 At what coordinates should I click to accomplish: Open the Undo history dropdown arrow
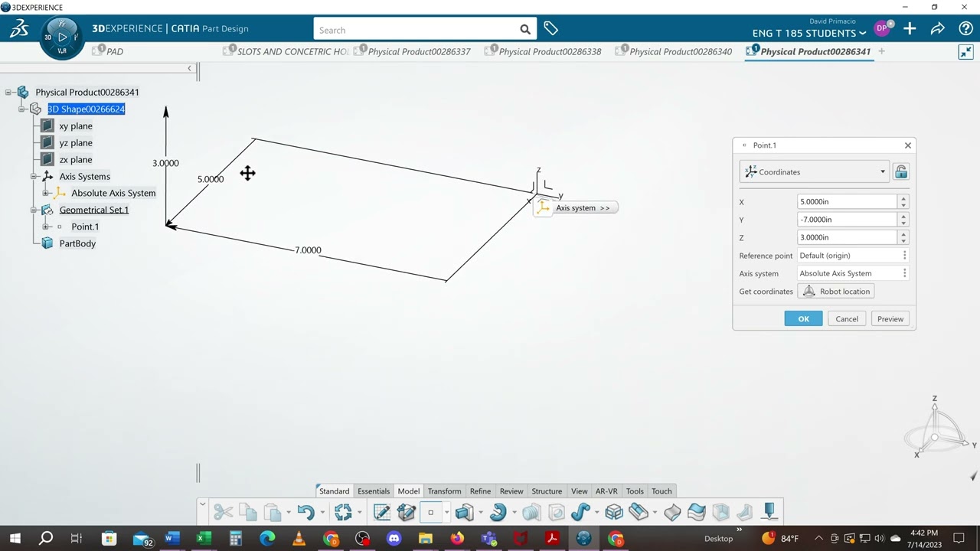pyautogui.click(x=322, y=513)
